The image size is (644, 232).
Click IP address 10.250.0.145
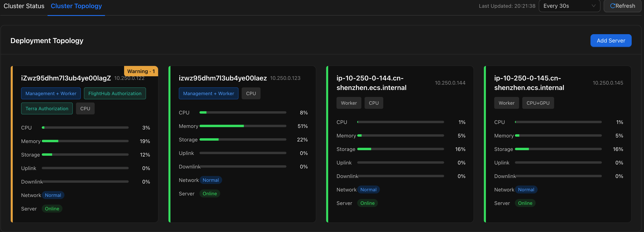[x=608, y=83]
